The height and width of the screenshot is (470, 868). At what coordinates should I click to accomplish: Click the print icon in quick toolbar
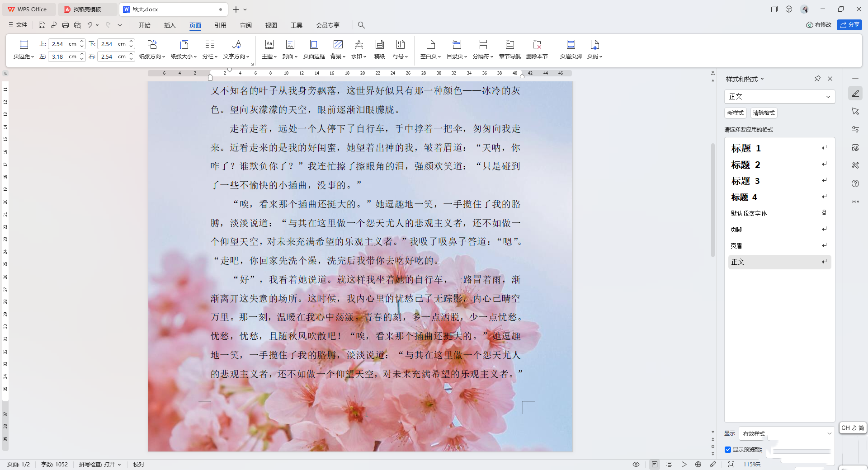click(66, 25)
